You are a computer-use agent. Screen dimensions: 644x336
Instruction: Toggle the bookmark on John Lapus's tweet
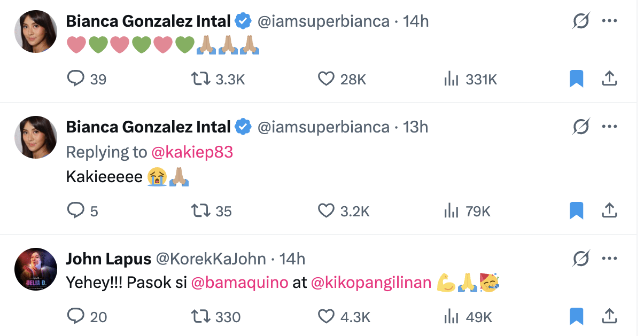coord(577,316)
